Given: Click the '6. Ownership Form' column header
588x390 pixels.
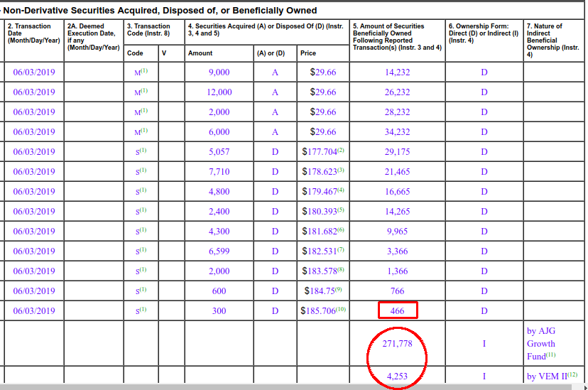Looking at the screenshot, I should 484,33.
